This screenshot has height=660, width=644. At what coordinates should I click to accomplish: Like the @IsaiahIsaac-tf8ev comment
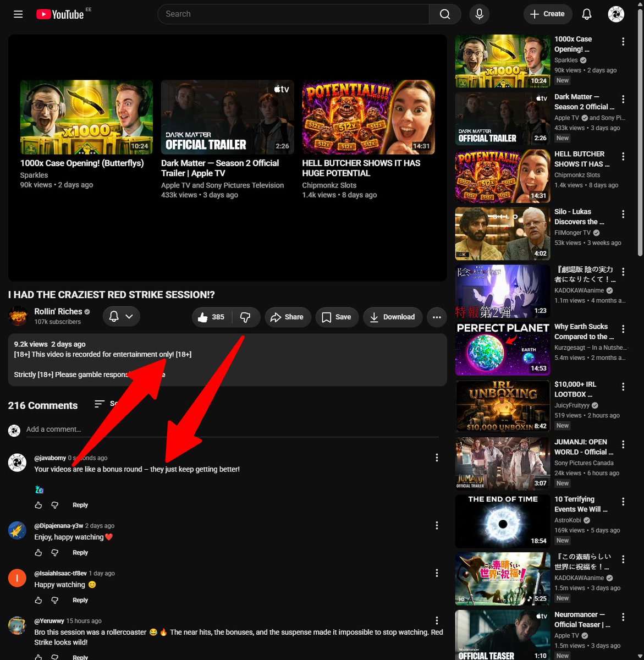(38, 600)
